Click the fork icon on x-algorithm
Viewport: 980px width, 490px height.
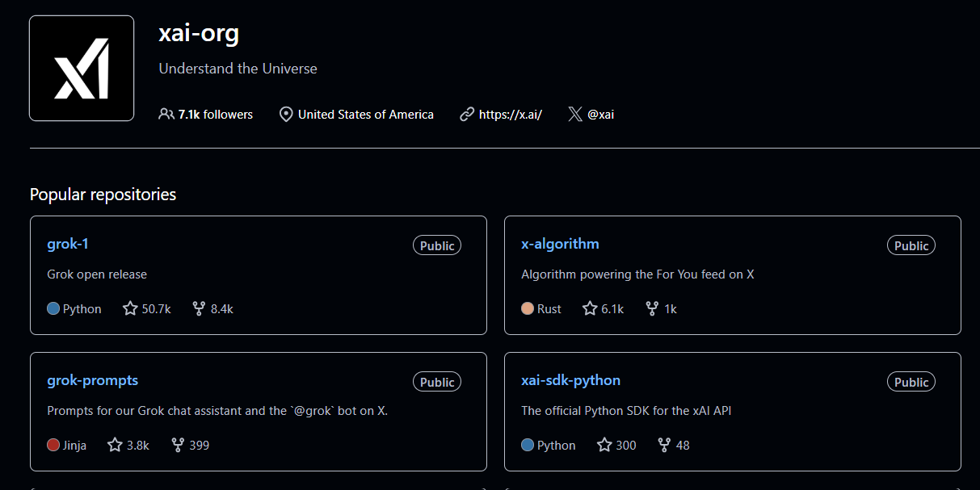click(652, 308)
